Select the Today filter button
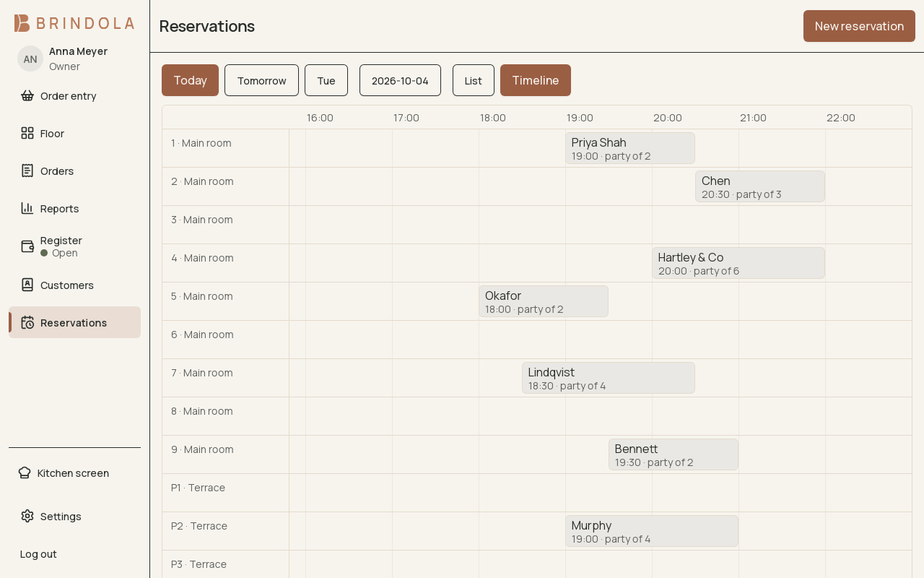 click(x=190, y=80)
